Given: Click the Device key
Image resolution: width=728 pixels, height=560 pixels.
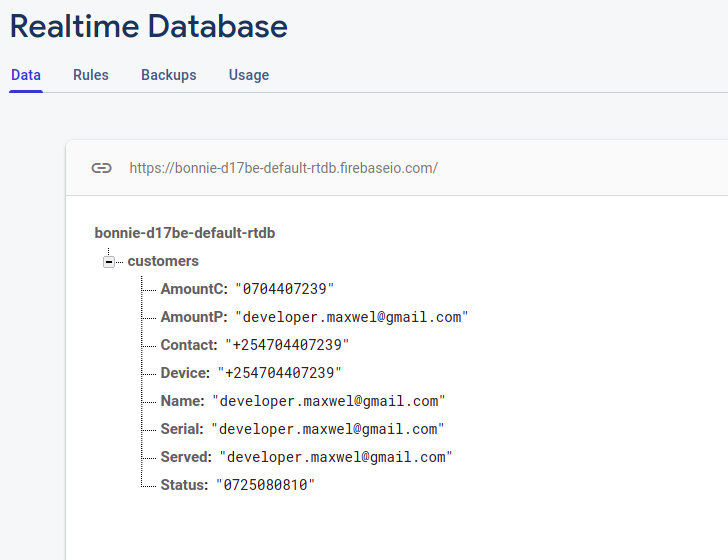Looking at the screenshot, I should coord(185,373).
